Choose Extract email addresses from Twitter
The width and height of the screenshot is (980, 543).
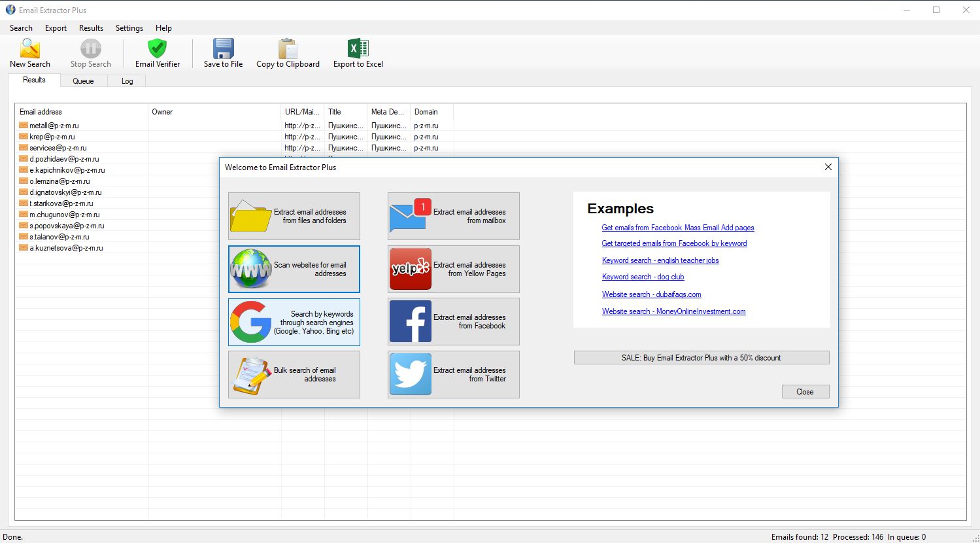pos(454,374)
